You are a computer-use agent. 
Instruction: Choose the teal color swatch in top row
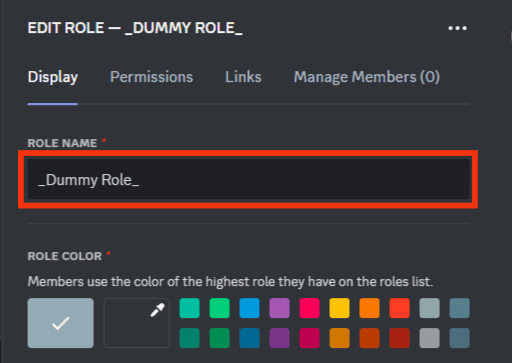point(190,308)
